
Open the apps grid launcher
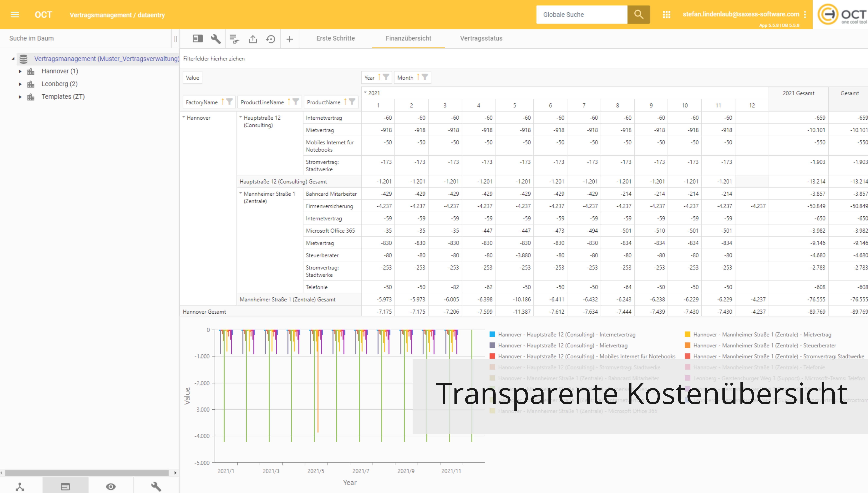(x=666, y=15)
